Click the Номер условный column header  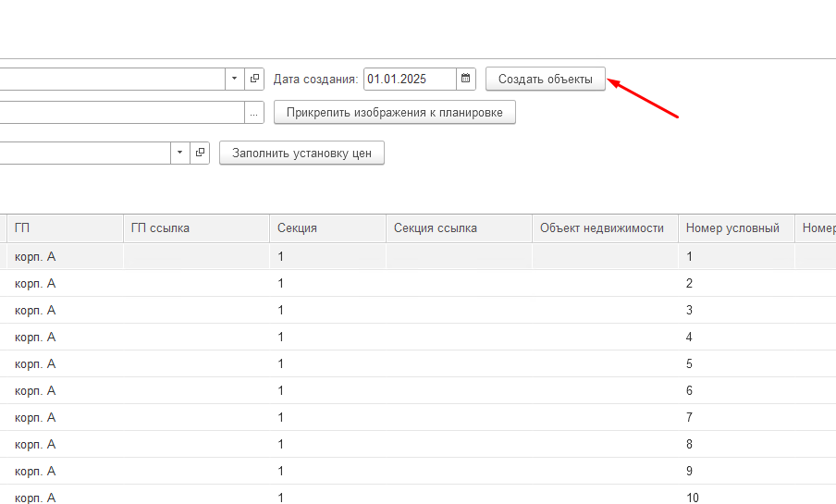tap(736, 228)
